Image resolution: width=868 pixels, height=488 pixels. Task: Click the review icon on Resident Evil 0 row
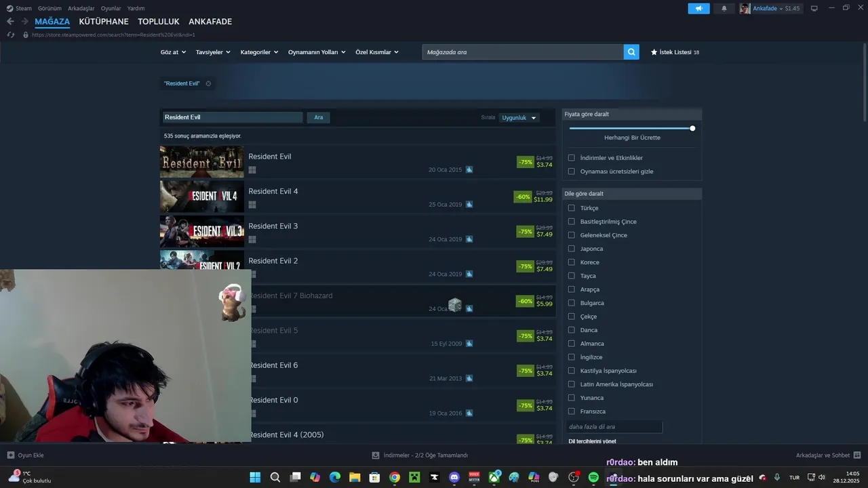[x=469, y=413]
